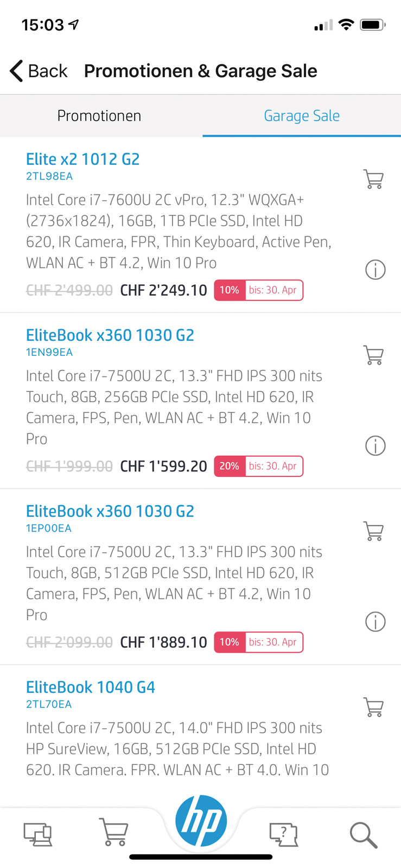The image size is (401, 868).
Task: Open the EliteBook x360 1EP00EA product title
Action: 110,511
